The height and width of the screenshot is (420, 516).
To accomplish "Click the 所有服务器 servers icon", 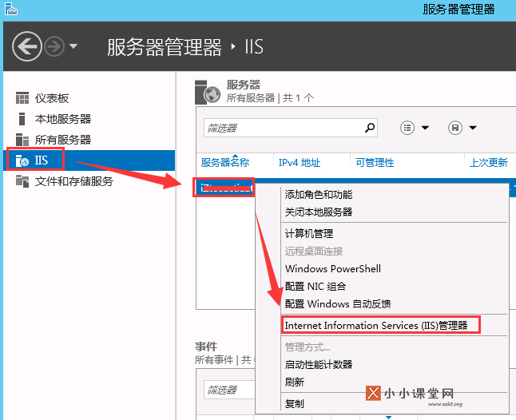I will pos(22,140).
